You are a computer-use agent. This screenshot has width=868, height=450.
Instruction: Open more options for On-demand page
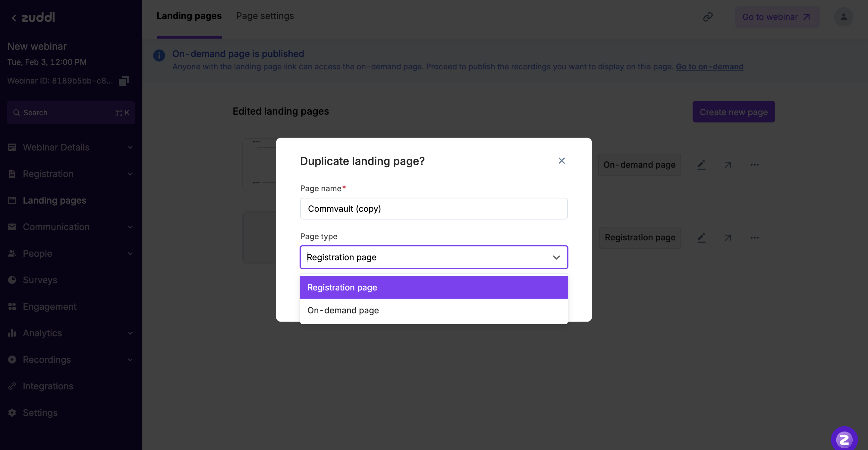(x=754, y=165)
